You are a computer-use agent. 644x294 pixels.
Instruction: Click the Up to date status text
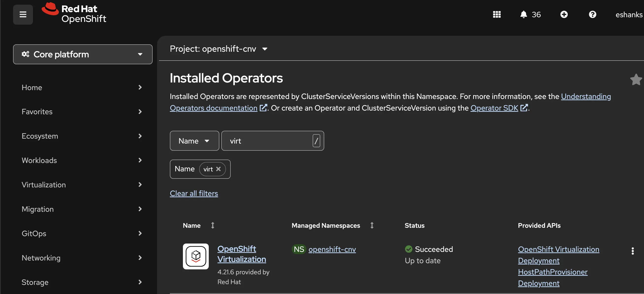(x=422, y=261)
